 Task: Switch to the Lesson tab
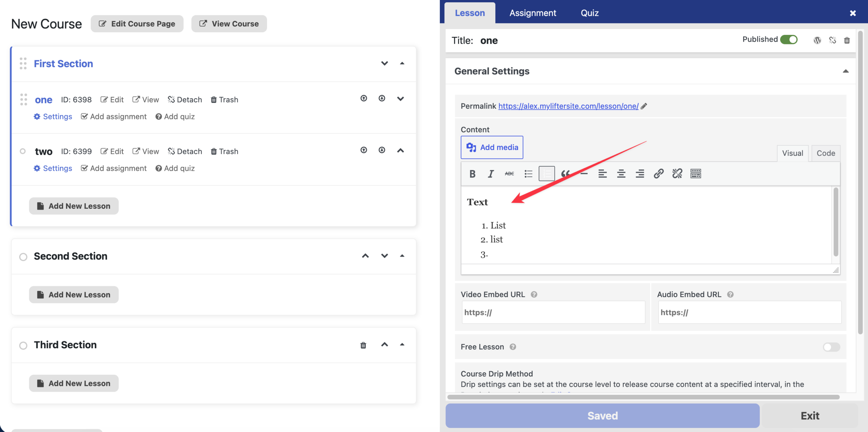click(470, 13)
